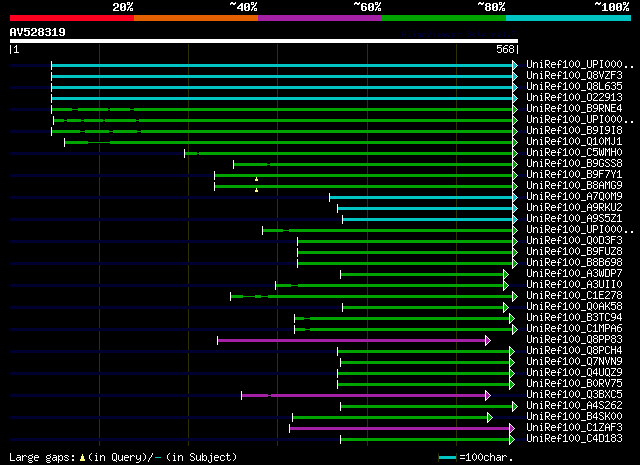Select the UniRef100_A9RKU2 label
Viewport: 640px width, 465px height.
point(574,208)
